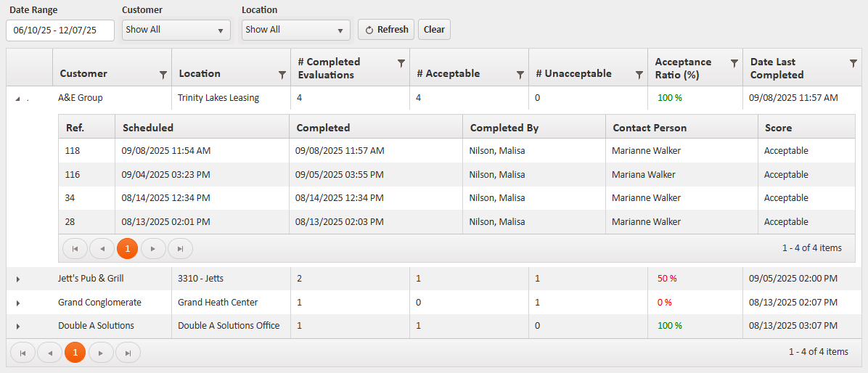Collapse the A&E Group row

(18, 99)
